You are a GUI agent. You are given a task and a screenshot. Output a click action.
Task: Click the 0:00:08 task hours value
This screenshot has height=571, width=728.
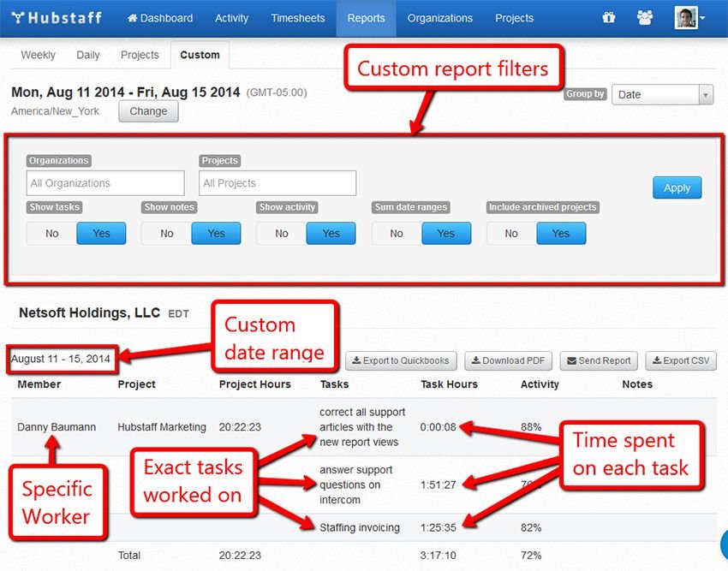click(x=439, y=427)
